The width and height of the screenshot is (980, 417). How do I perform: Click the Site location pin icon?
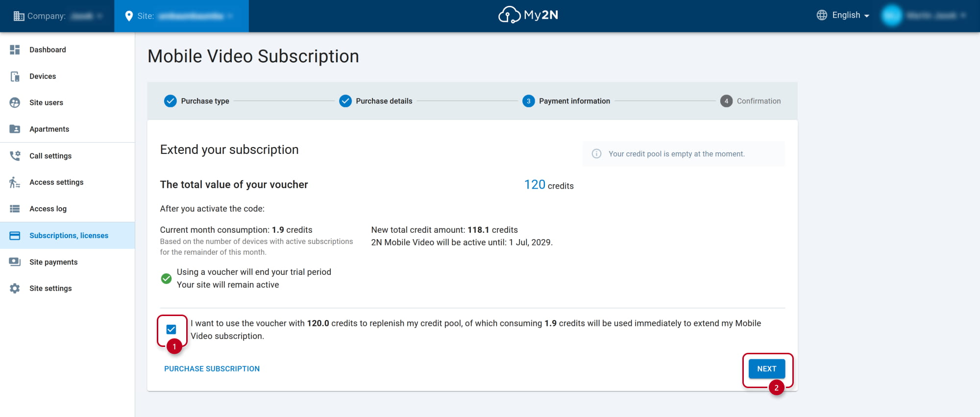[x=129, y=16]
